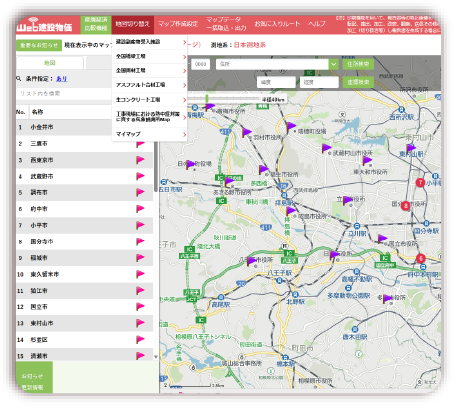Image resolution: width=456 pixels, height=408 pixels.
Task: Click the green お知らせ 更新情報 button
Action: [34, 378]
